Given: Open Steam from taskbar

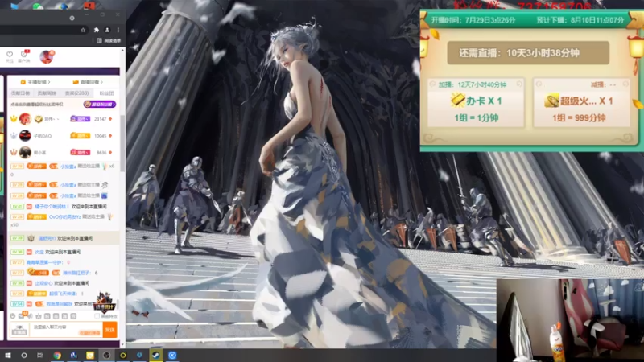Looking at the screenshot, I should (155, 355).
